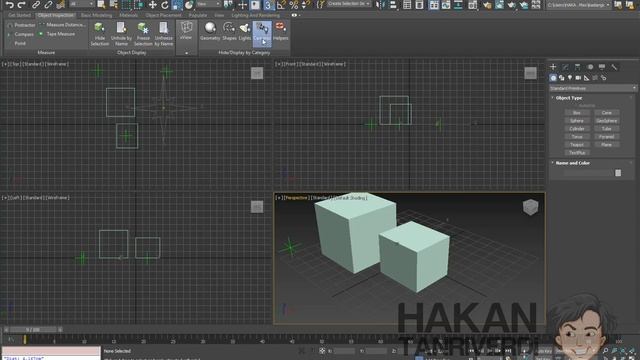The width and height of the screenshot is (640, 360).
Task: Toggle Geometry category display
Action: 210,31
